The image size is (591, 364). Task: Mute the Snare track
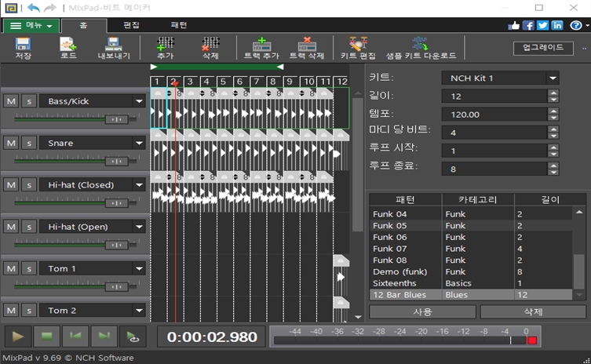click(11, 143)
